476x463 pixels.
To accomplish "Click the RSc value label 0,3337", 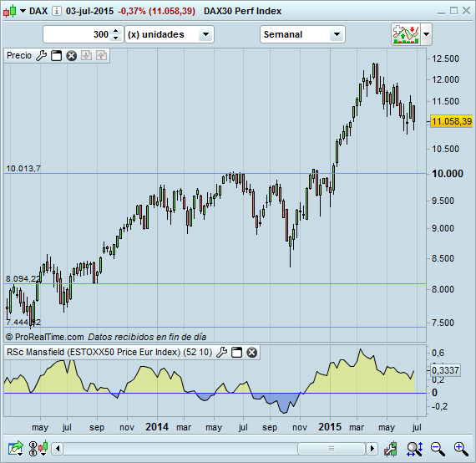I will (445, 370).
